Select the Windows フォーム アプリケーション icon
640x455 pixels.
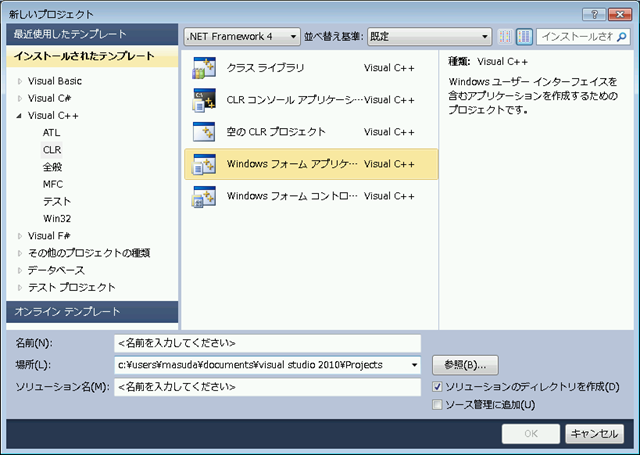[x=204, y=164]
